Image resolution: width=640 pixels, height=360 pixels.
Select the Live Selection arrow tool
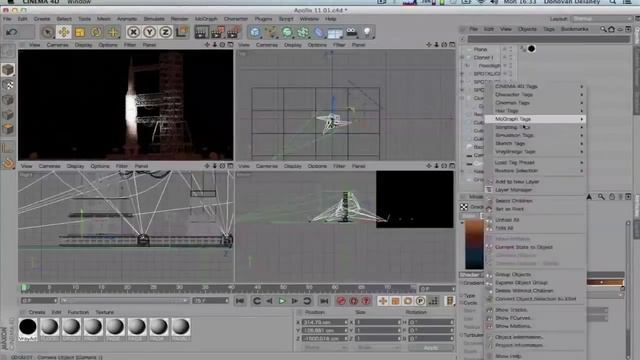(x=47, y=32)
